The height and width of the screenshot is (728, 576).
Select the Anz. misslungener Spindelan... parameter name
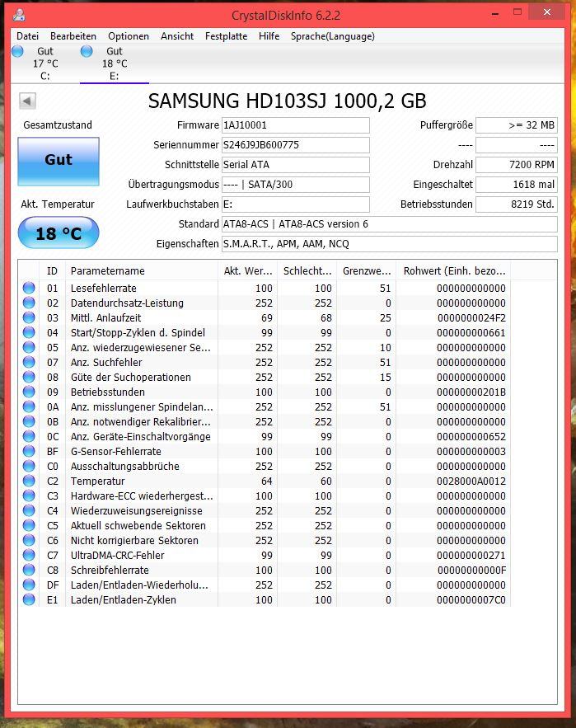click(142, 407)
